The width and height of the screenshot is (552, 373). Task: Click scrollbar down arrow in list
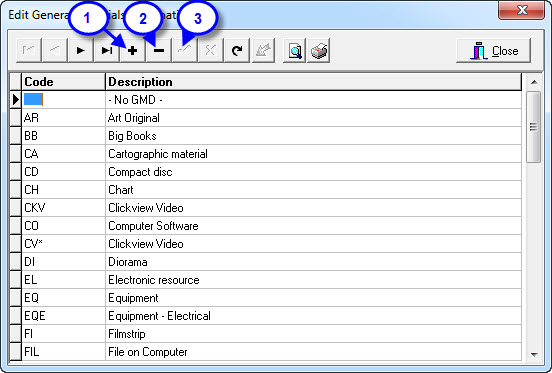coord(534,354)
